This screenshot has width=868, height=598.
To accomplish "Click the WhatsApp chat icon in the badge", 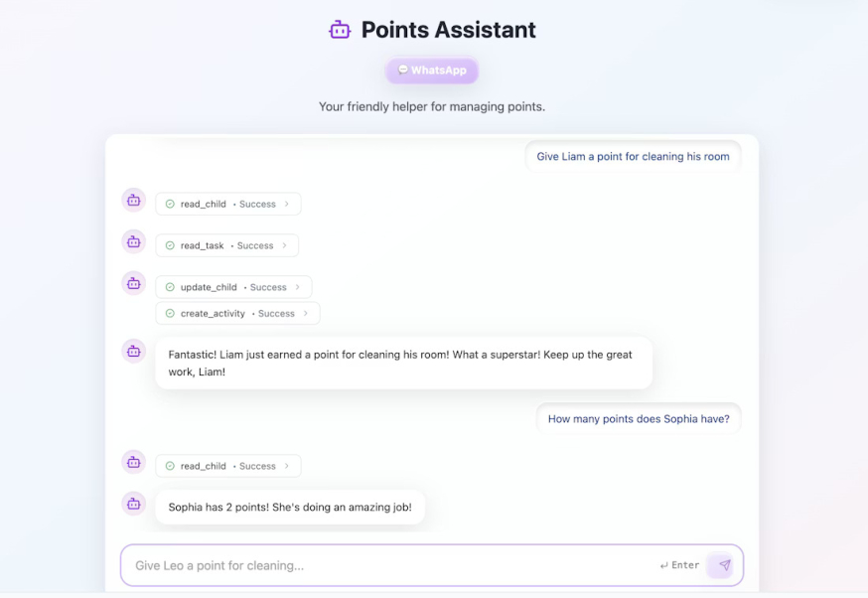I will (x=401, y=70).
